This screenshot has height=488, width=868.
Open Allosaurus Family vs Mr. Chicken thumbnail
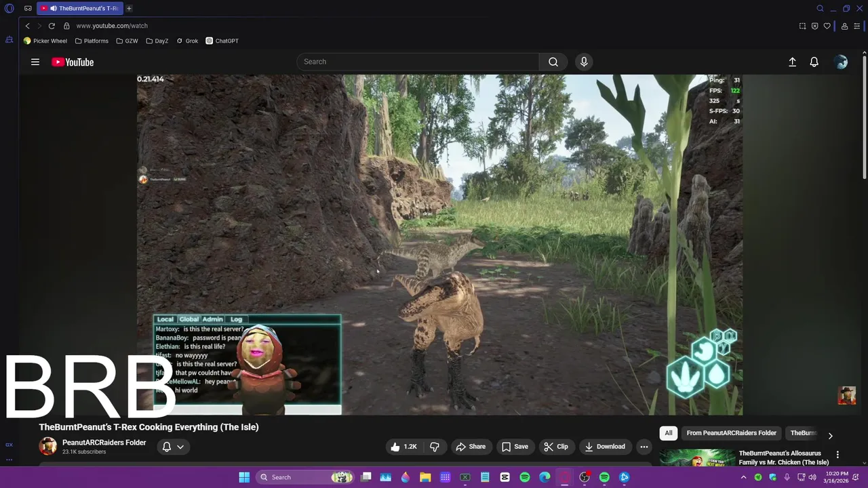pyautogui.click(x=697, y=458)
